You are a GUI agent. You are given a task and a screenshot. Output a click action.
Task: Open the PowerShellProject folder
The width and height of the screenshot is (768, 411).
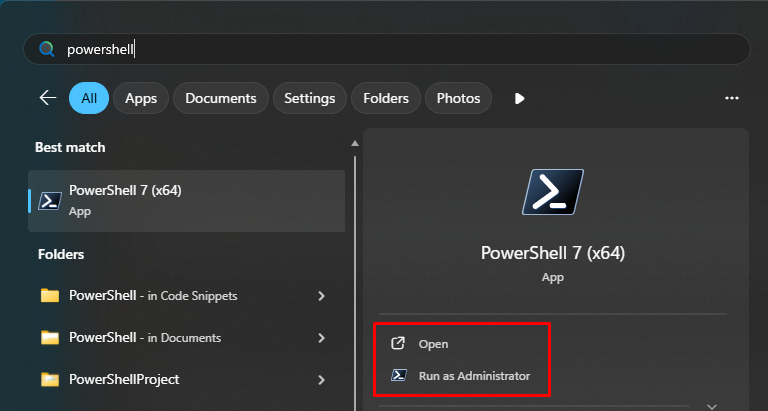click(x=187, y=380)
